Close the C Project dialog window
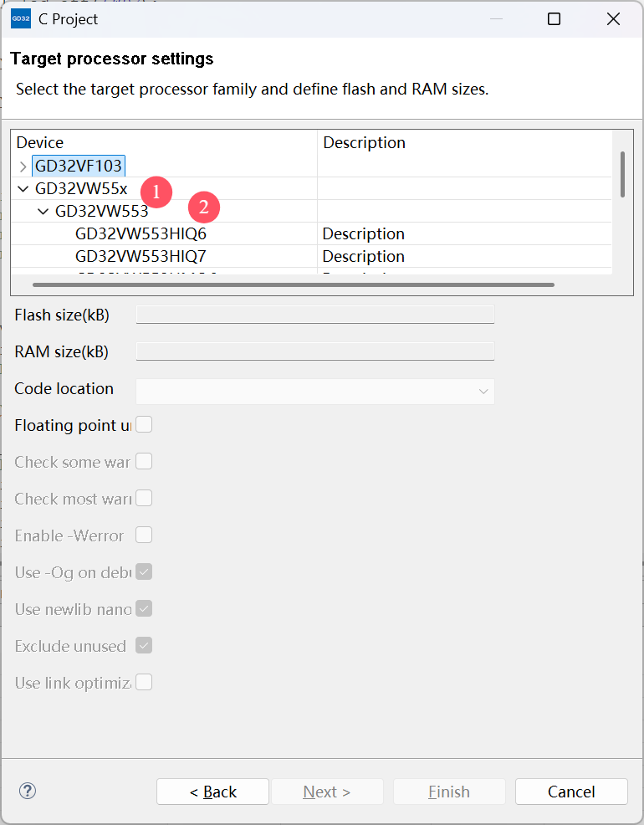 [x=613, y=19]
